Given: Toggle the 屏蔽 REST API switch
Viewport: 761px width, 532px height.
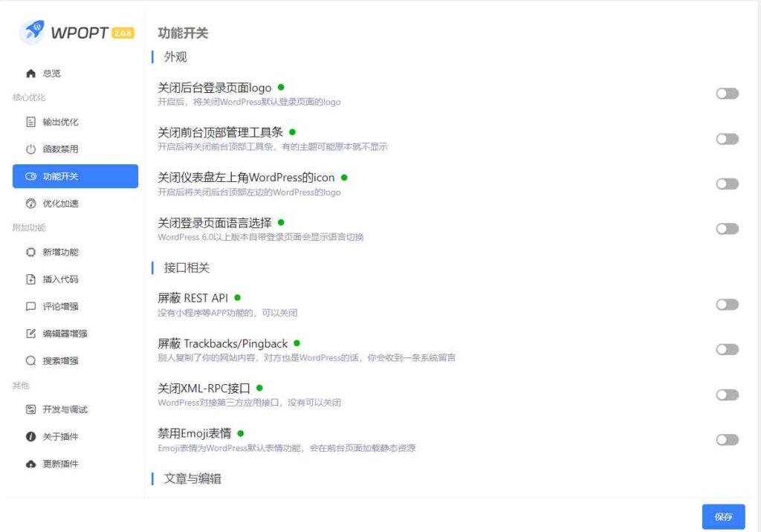Looking at the screenshot, I should pos(726,304).
